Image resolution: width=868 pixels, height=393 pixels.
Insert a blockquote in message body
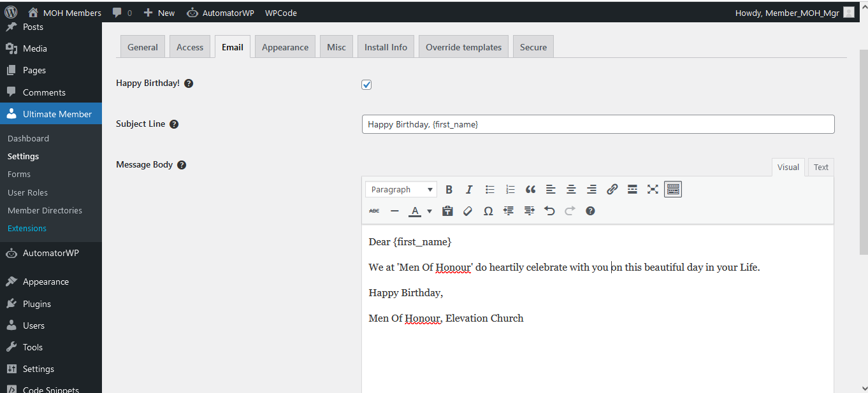pyautogui.click(x=530, y=189)
